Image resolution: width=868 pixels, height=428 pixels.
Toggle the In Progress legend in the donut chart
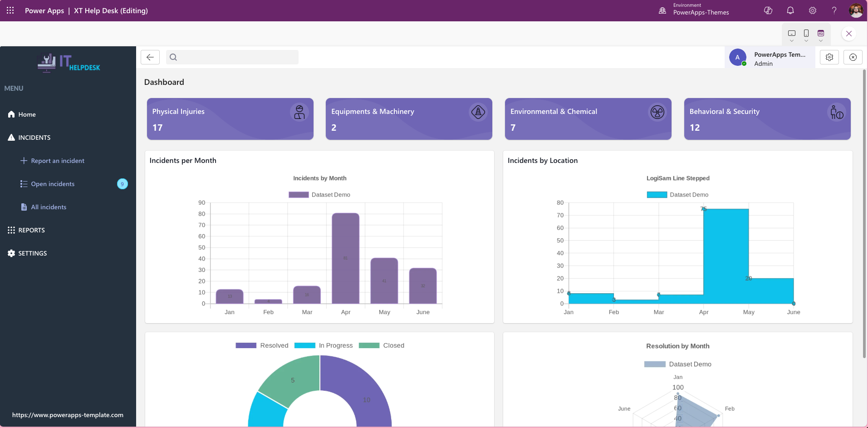(x=324, y=345)
